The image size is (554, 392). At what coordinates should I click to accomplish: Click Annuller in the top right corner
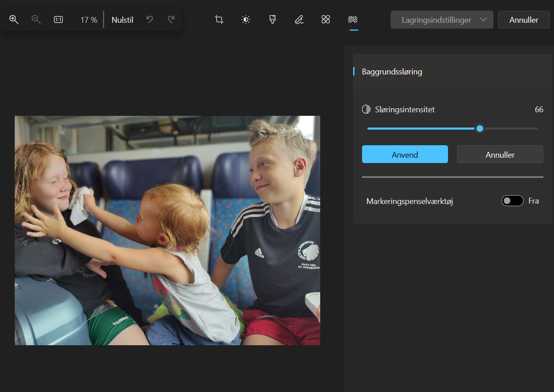524,20
